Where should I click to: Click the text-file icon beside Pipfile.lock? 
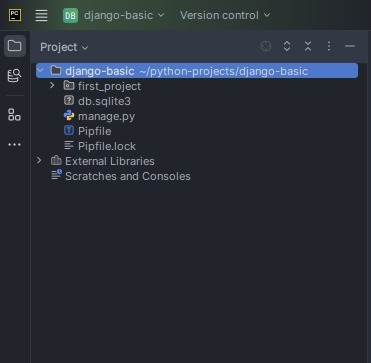[x=69, y=146]
